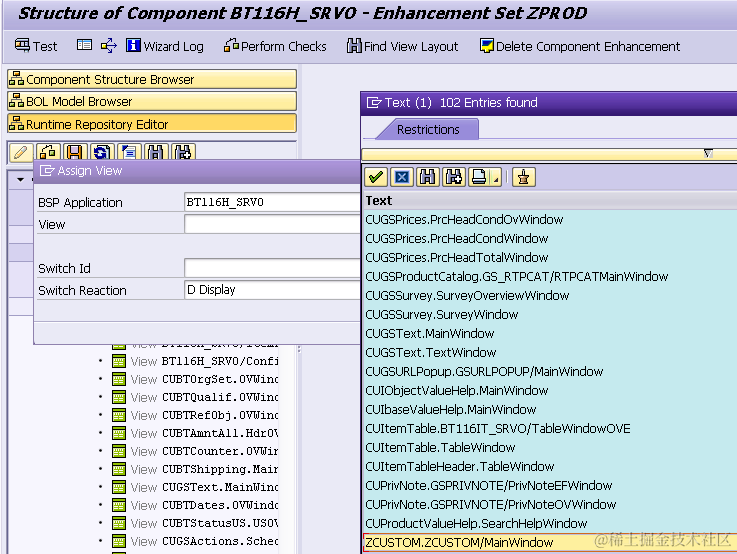Select CUGSText.TextWindow entry
Image resolution: width=737 pixels, height=554 pixels.
click(431, 352)
